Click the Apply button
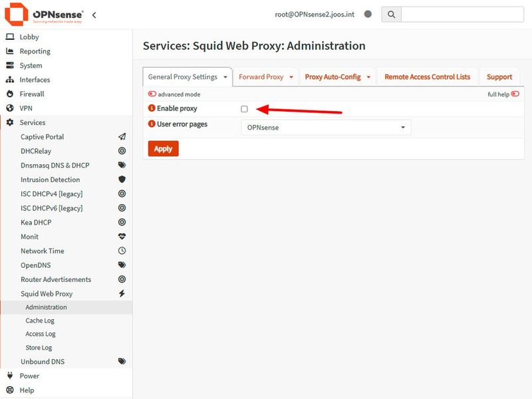 [x=163, y=148]
